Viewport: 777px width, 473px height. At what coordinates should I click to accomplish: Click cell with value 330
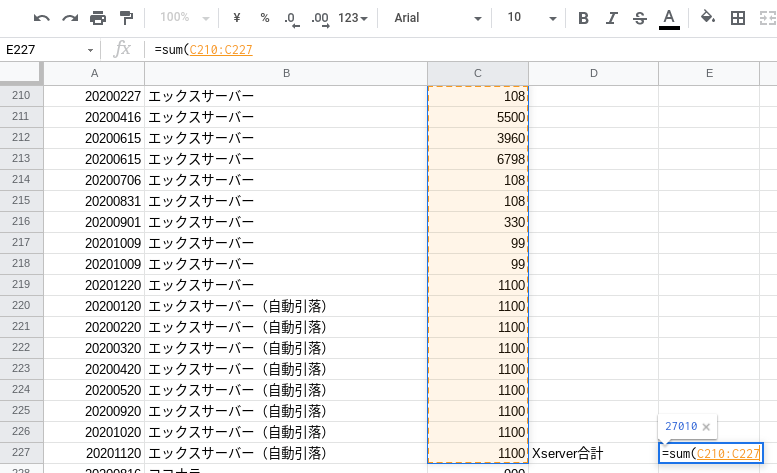point(478,222)
